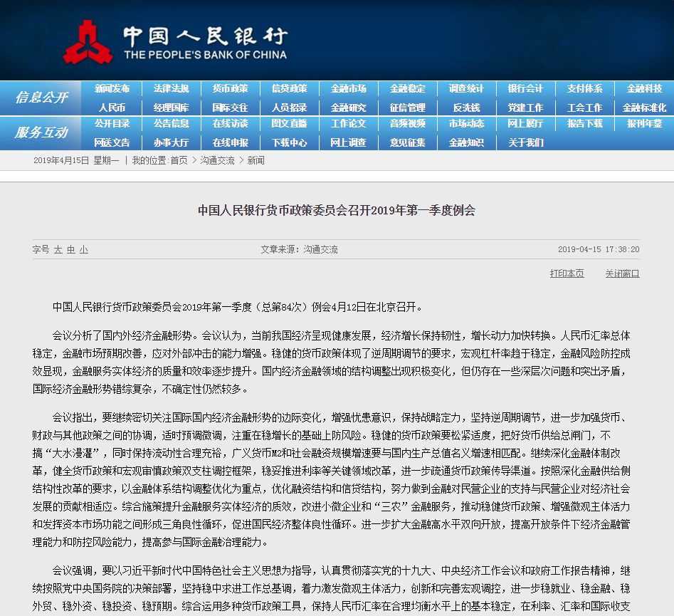Open 网上调查 service

(x=349, y=142)
